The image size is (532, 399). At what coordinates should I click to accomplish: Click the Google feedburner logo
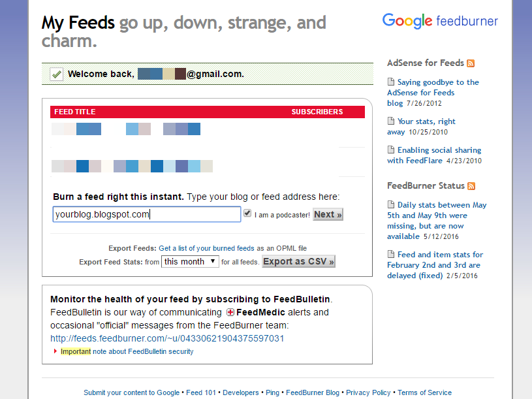(x=440, y=21)
